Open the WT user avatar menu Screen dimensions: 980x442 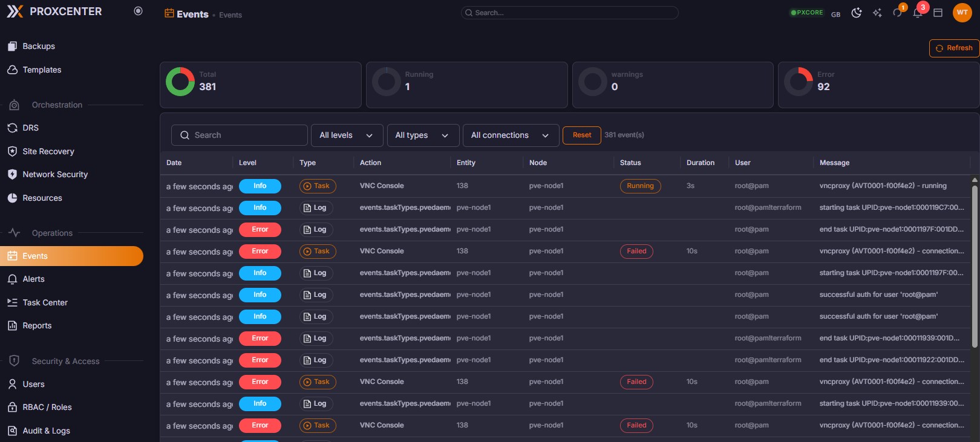[962, 12]
